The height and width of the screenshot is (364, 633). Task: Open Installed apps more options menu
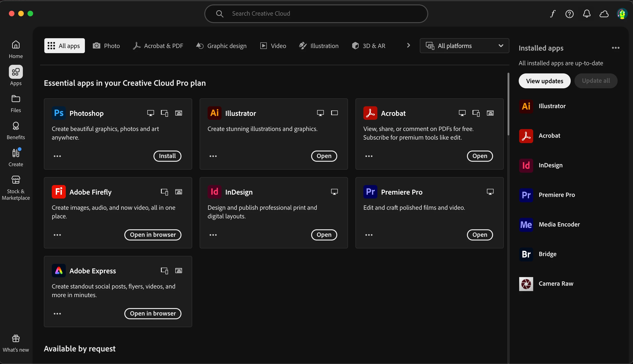click(616, 48)
